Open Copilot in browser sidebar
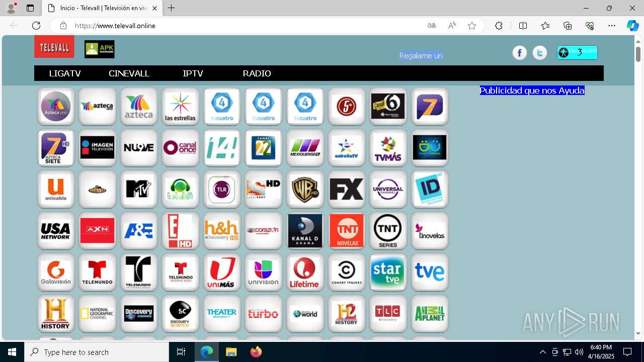 (x=632, y=26)
